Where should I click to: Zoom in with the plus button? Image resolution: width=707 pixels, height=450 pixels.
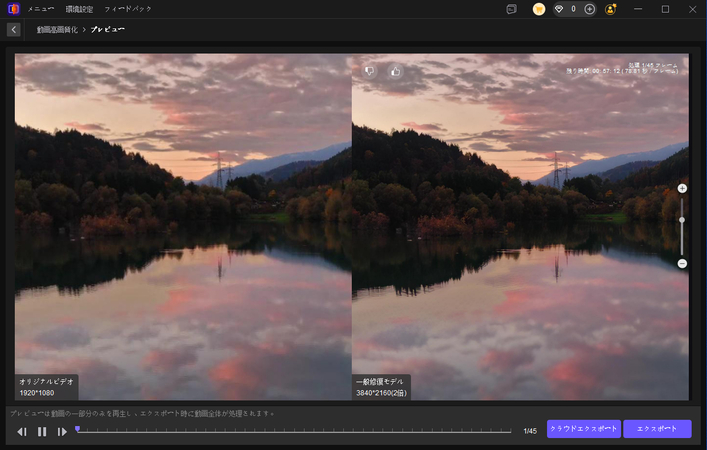682,188
